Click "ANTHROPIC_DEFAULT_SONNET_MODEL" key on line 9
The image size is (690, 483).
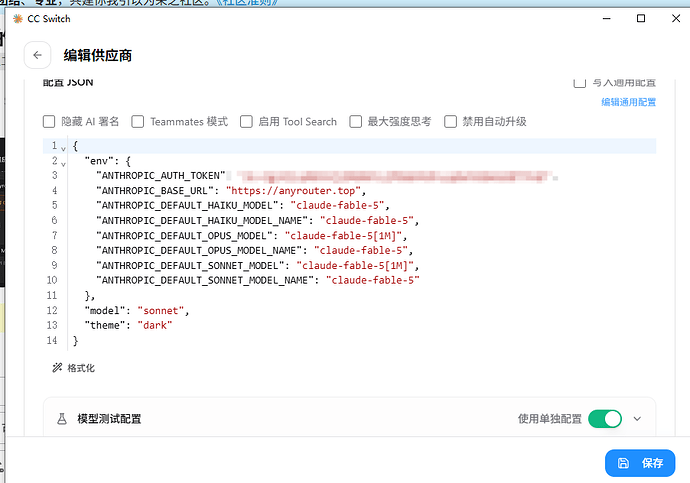click(x=190, y=266)
